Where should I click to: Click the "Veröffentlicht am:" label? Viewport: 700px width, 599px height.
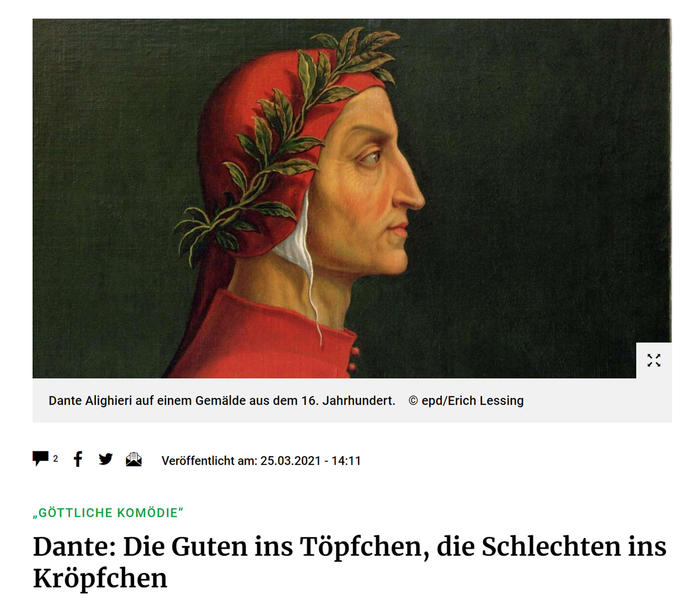pos(209,461)
